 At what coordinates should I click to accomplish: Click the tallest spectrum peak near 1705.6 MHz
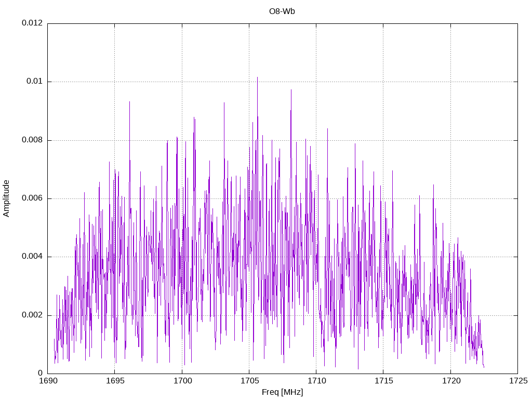pyautogui.click(x=257, y=78)
